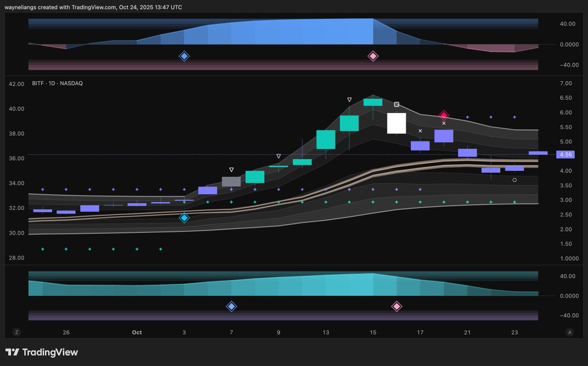Image resolution: width=588 pixels, height=366 pixels.
Task: Select the cyan diamond signal on the Oct 3 candle
Action: click(184, 218)
